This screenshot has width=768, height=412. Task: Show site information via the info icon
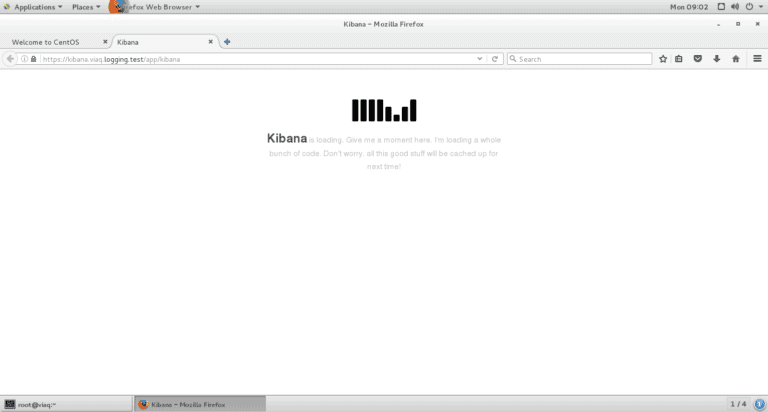[24, 59]
